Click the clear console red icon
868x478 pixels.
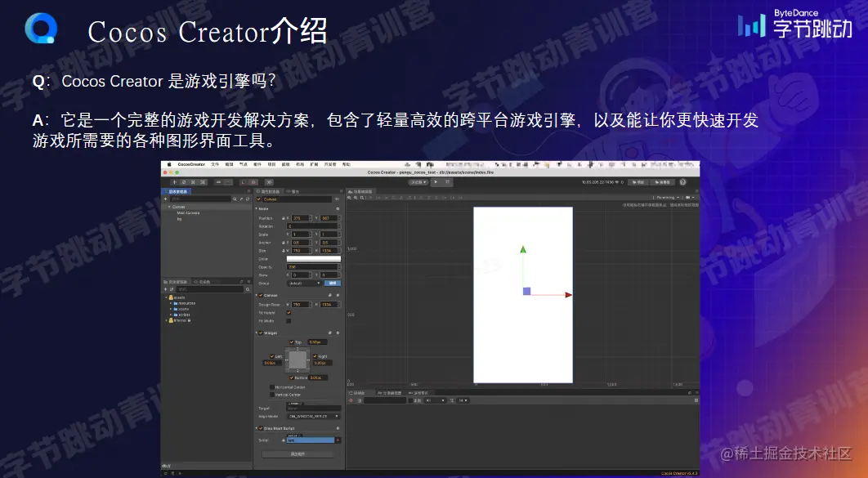351,400
